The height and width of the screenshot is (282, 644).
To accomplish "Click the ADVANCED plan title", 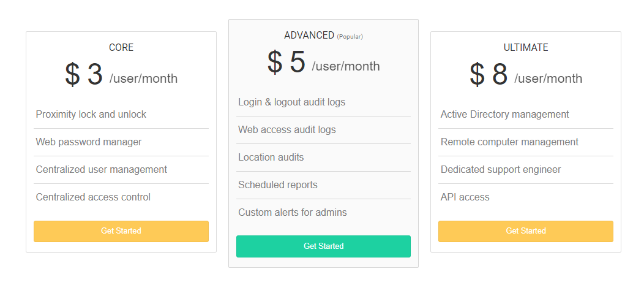I will click(309, 36).
